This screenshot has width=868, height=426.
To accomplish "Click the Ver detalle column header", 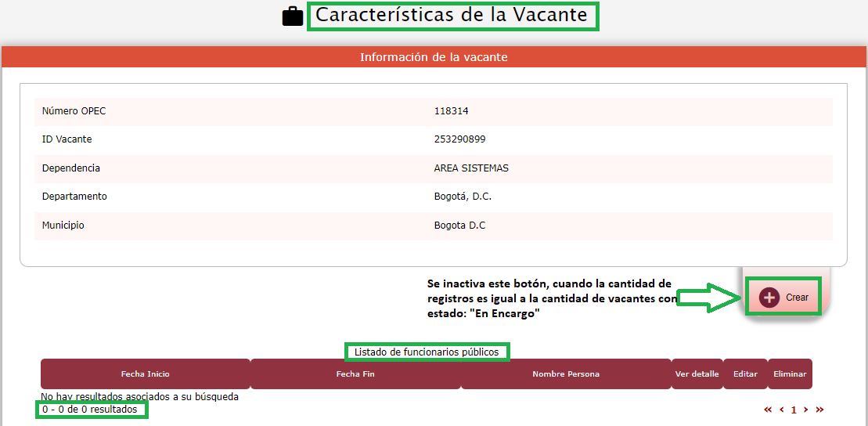I will pyautogui.click(x=697, y=374).
